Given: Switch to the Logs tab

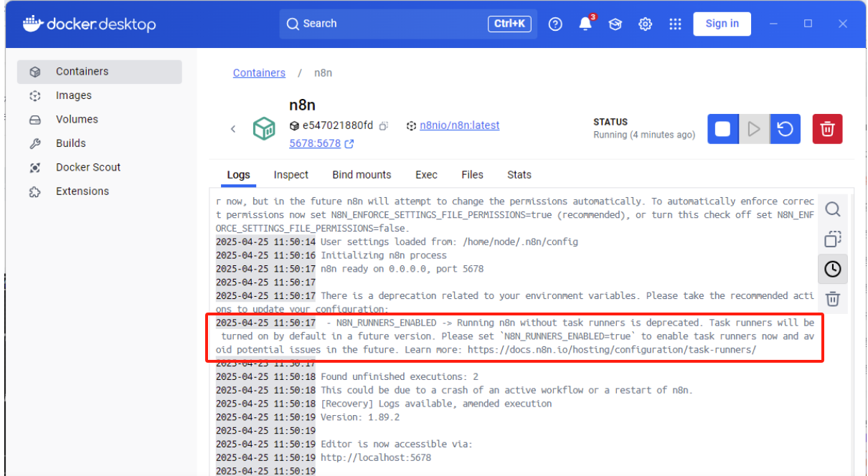Looking at the screenshot, I should point(239,175).
